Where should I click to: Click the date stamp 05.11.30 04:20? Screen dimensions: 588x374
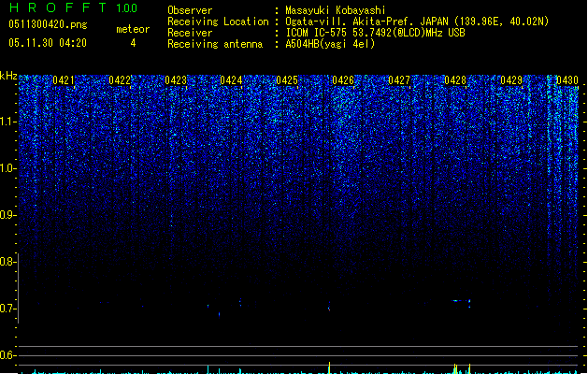tap(48, 43)
